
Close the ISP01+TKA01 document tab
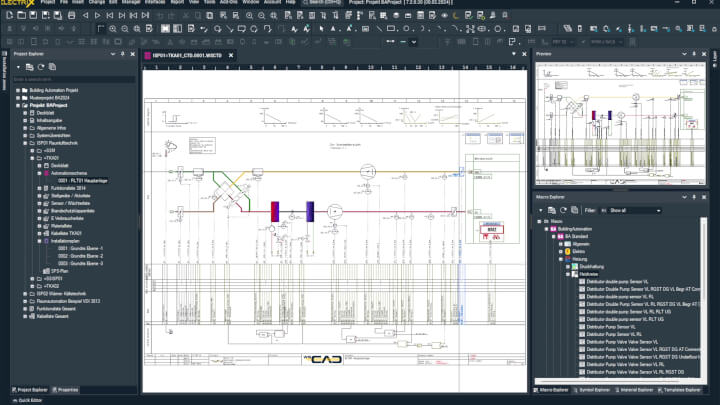click(229, 56)
